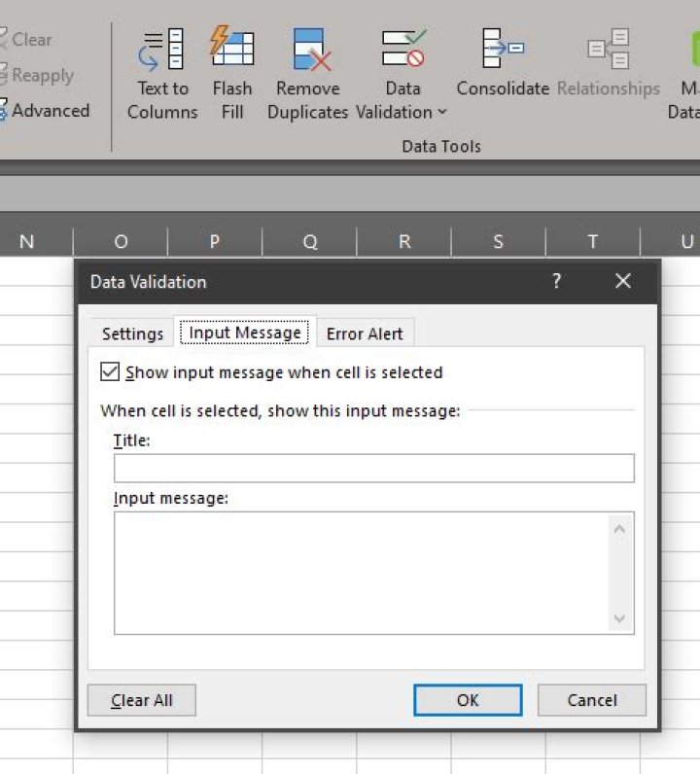Viewport: 700px width, 774px height.
Task: Click the Advanced filter option
Action: [x=46, y=111]
